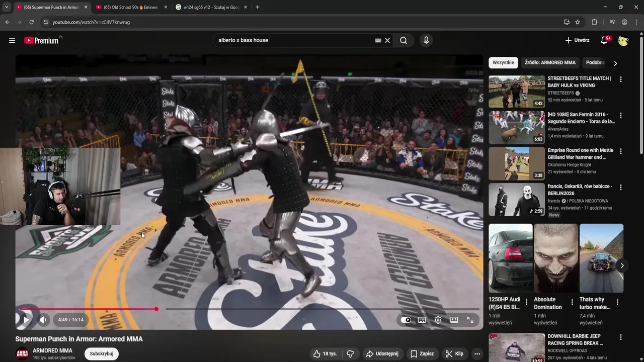Viewport: 644px width, 362px height.
Task: Subscribe with Subskrybuj button
Action: click(x=102, y=353)
